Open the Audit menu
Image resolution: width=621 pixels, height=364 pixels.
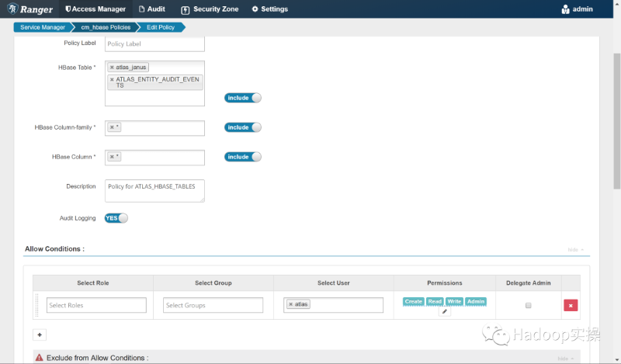[x=152, y=9]
